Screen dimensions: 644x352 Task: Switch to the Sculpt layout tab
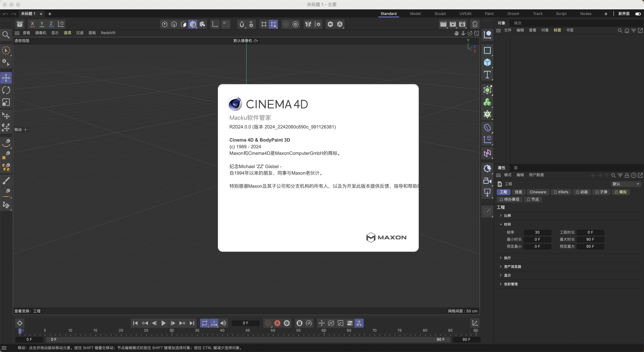440,14
